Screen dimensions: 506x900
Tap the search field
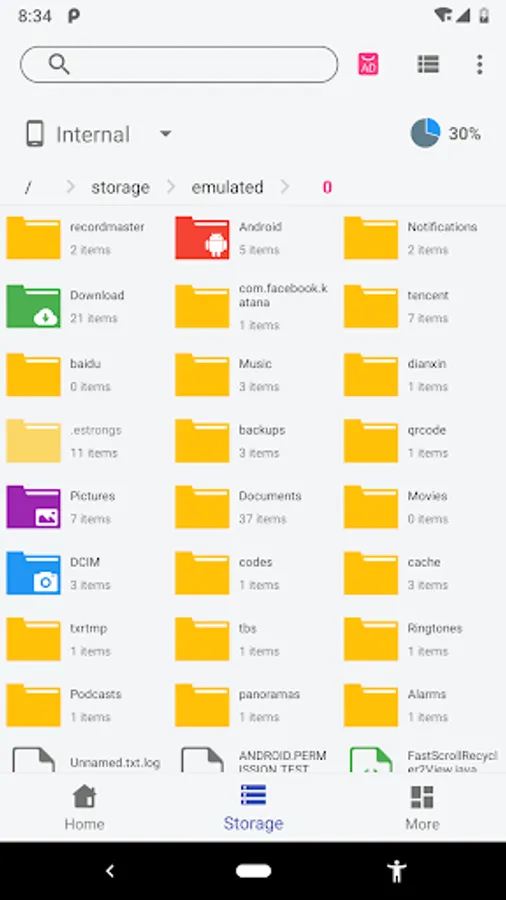coord(179,64)
